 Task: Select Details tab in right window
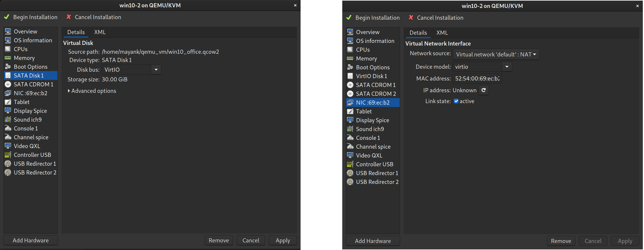click(x=418, y=33)
